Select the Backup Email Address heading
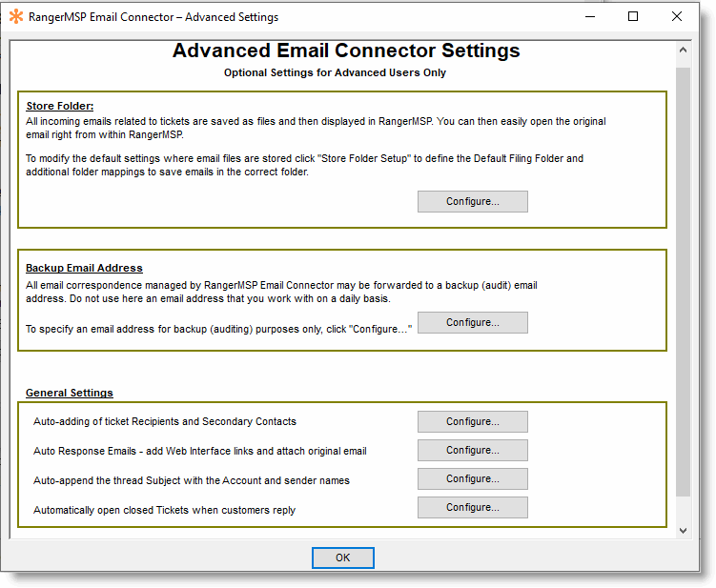This screenshot has height=588, width=716. tap(84, 268)
